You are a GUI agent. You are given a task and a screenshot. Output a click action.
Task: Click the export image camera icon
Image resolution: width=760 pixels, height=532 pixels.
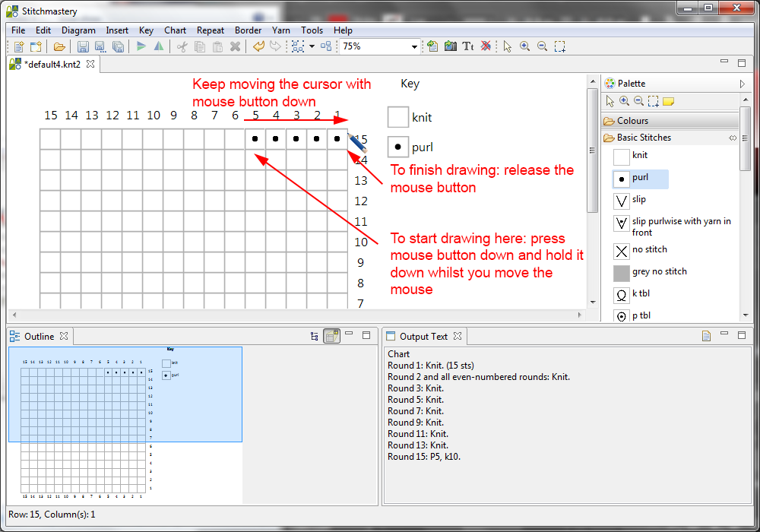point(450,46)
